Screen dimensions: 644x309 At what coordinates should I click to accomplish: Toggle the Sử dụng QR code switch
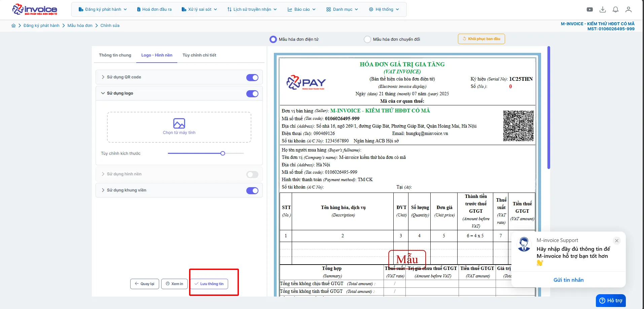tap(252, 77)
